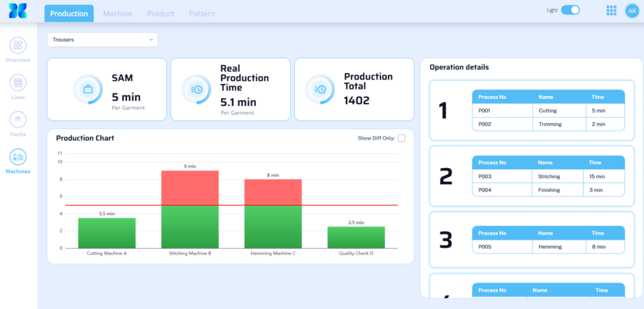Open the Faults sidebar icon
644x309 pixels.
tap(18, 119)
